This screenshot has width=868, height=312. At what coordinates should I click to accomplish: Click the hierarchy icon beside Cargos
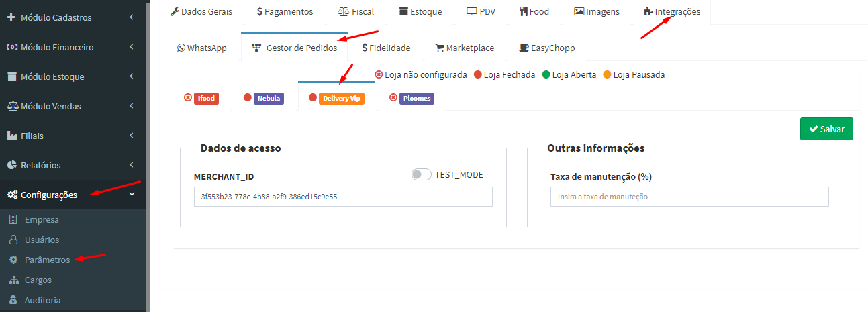click(x=13, y=280)
